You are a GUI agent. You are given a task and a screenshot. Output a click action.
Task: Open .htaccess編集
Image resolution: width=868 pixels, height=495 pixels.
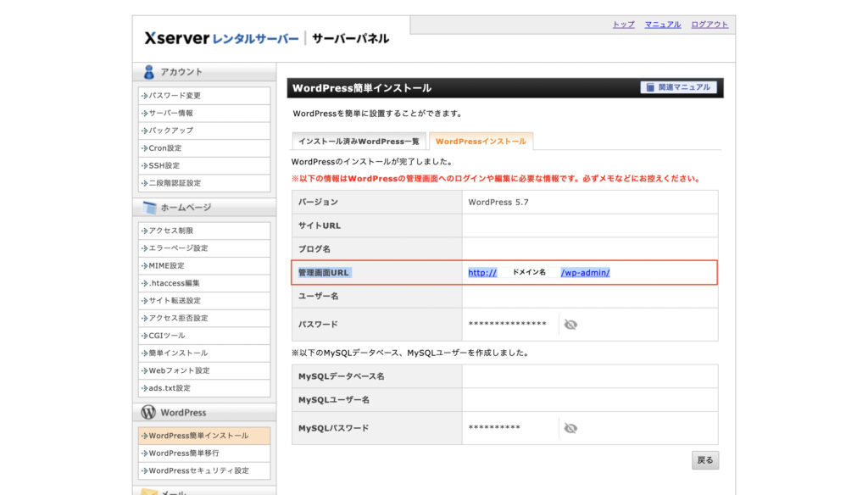coord(203,283)
